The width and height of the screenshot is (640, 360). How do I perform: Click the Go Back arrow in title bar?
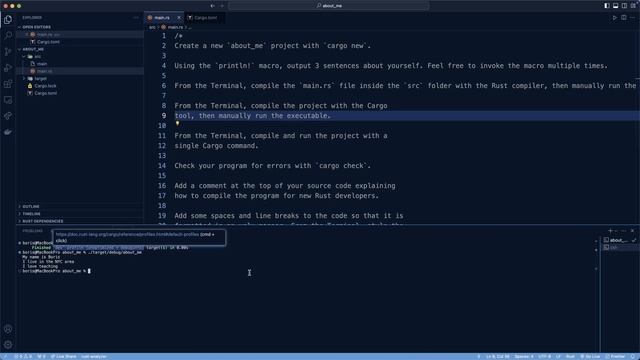point(212,6)
